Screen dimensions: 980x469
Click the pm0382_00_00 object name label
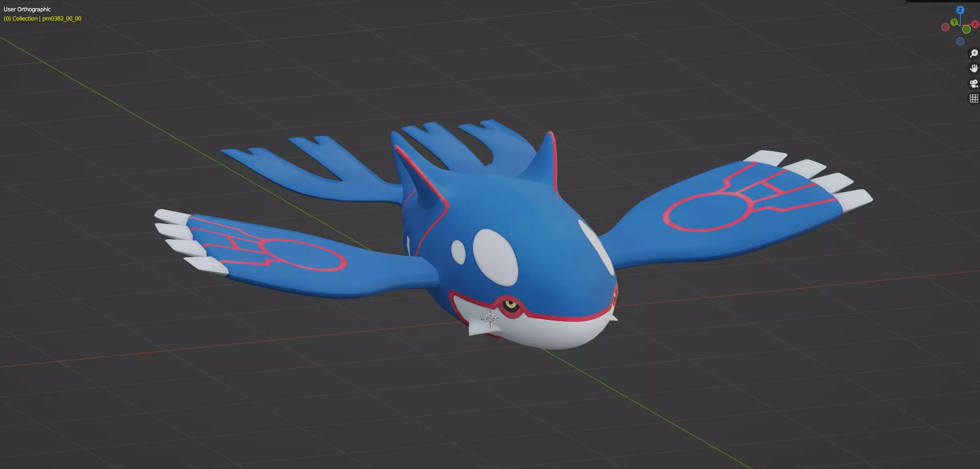(62, 18)
